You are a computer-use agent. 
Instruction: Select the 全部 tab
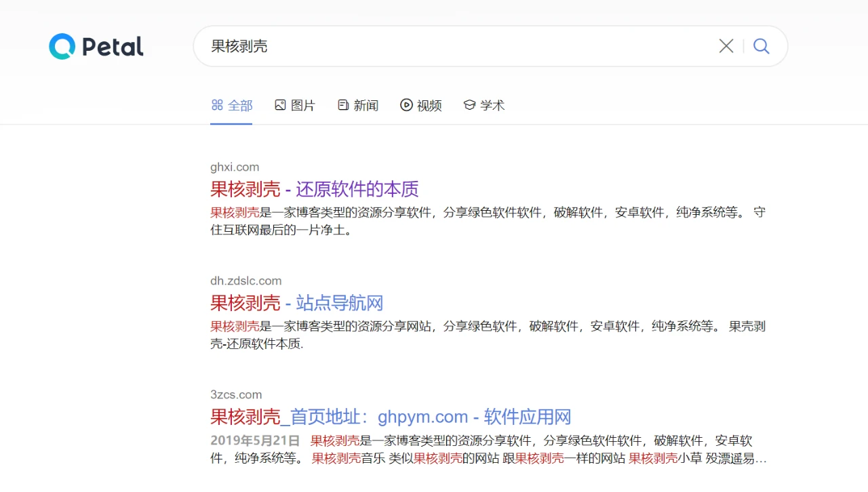point(232,105)
